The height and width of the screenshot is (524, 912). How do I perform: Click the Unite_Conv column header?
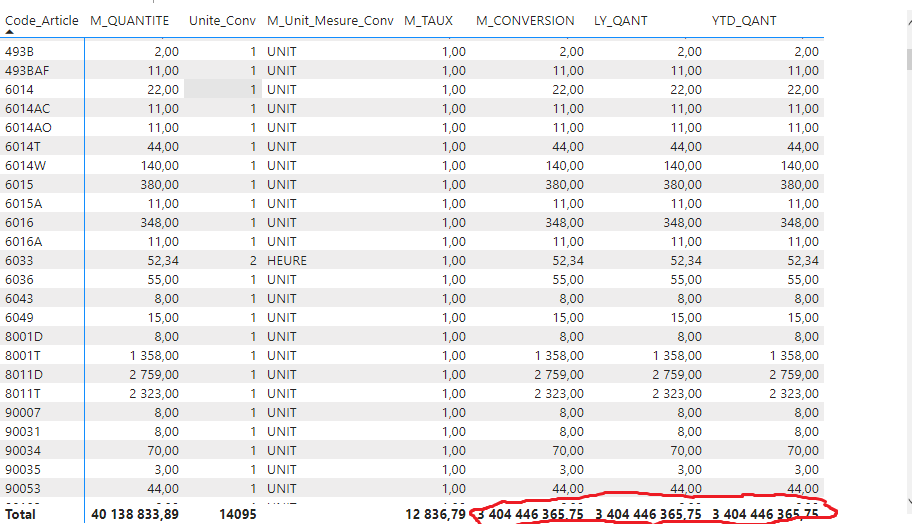(x=222, y=20)
